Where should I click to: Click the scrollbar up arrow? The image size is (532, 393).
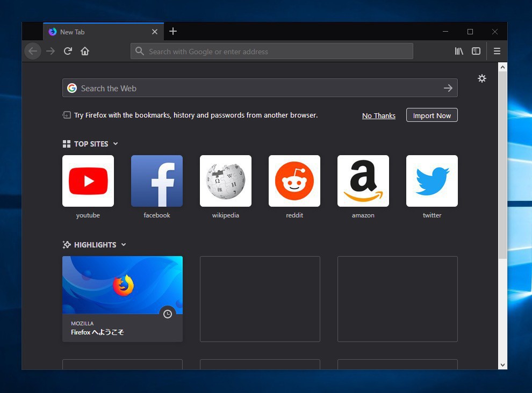tap(502, 67)
